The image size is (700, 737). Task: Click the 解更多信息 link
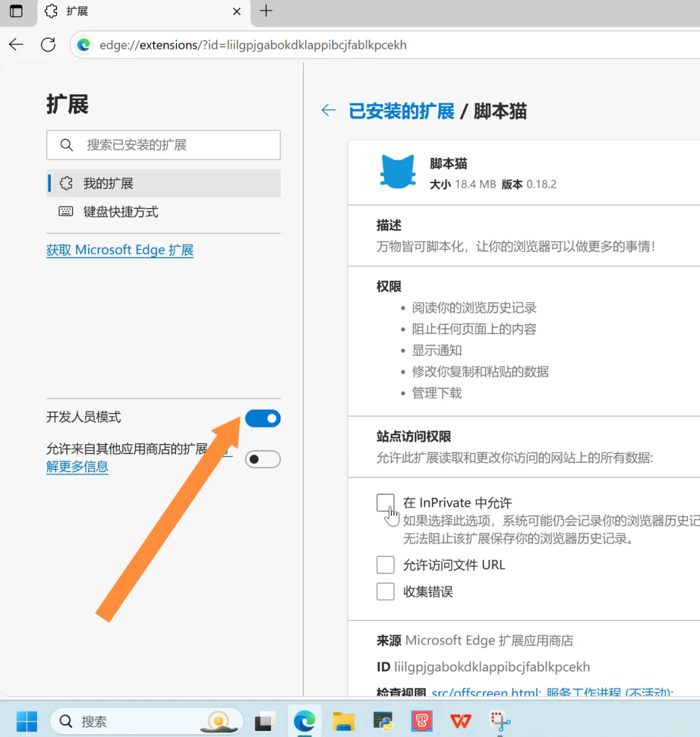point(77,467)
